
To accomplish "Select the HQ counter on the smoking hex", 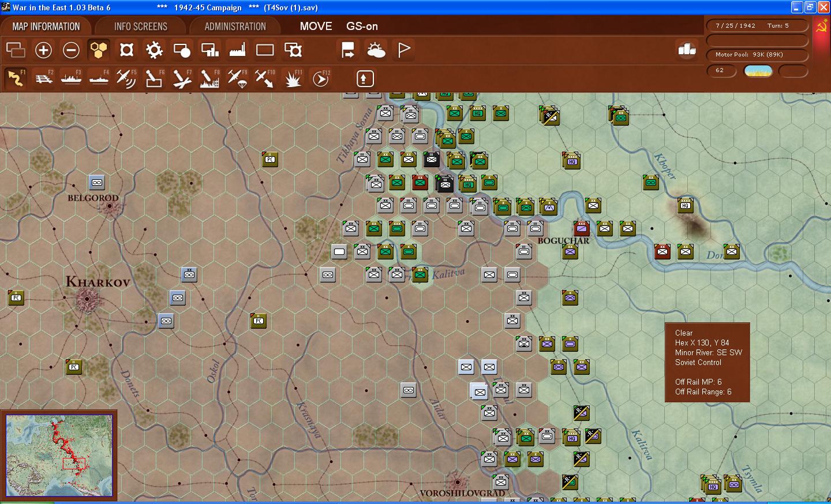I will pos(686,205).
